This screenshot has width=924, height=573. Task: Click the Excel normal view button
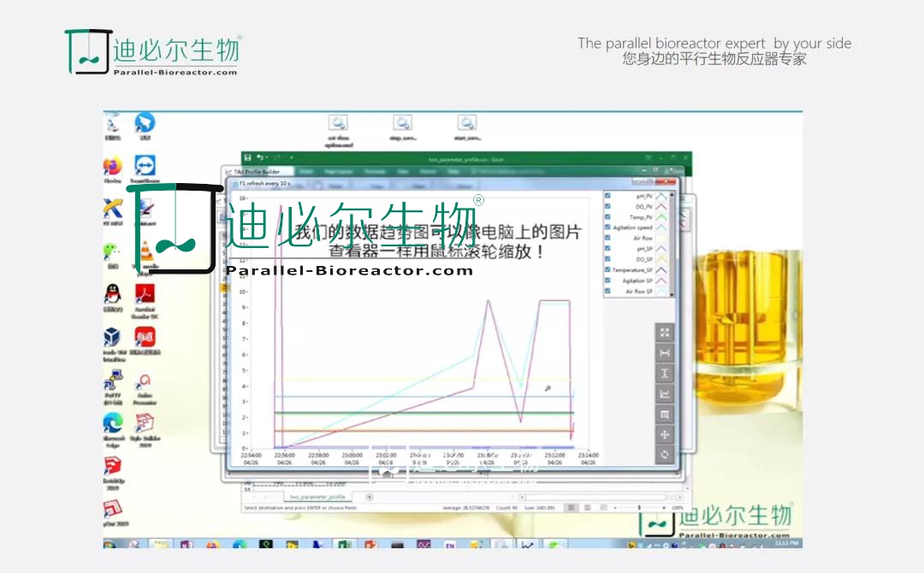(571, 508)
